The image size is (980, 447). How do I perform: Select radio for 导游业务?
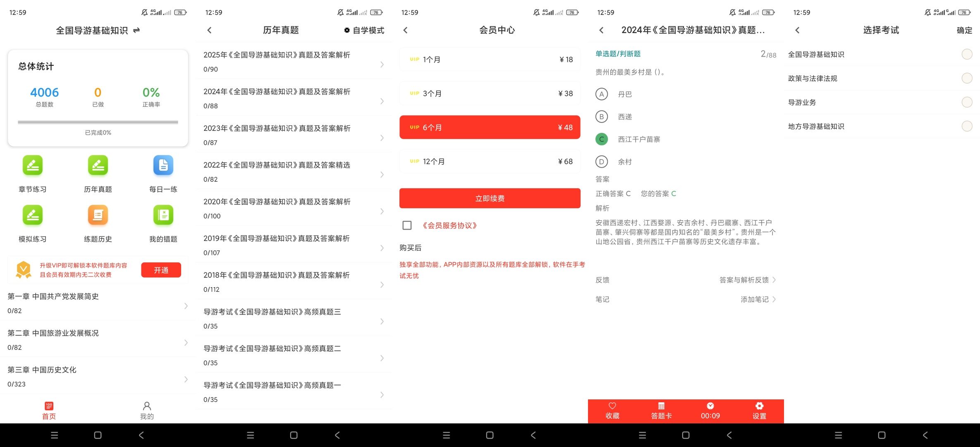pyautogui.click(x=967, y=102)
